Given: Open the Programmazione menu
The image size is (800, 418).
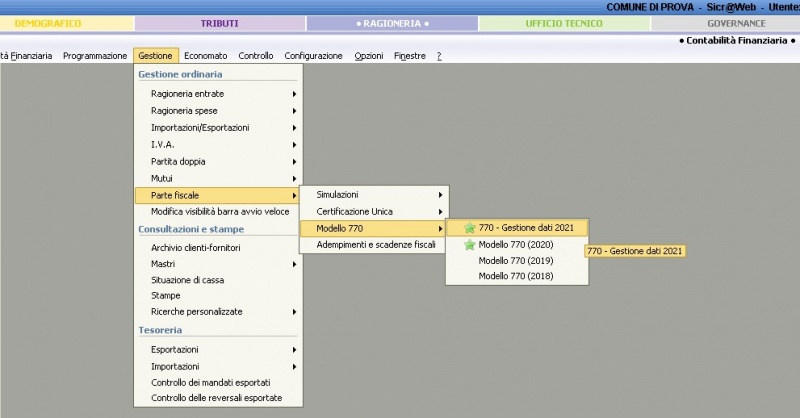Looking at the screenshot, I should [x=95, y=56].
